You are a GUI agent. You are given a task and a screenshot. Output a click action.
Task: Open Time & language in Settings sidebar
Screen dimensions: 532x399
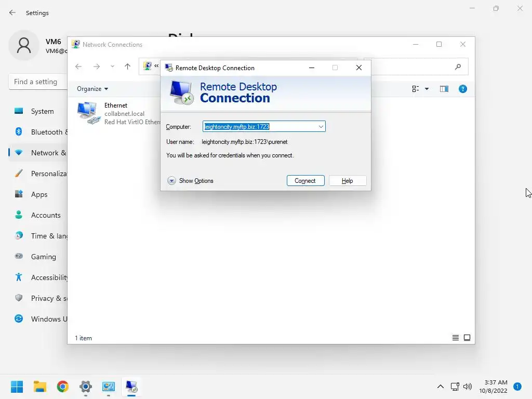[x=38, y=236]
